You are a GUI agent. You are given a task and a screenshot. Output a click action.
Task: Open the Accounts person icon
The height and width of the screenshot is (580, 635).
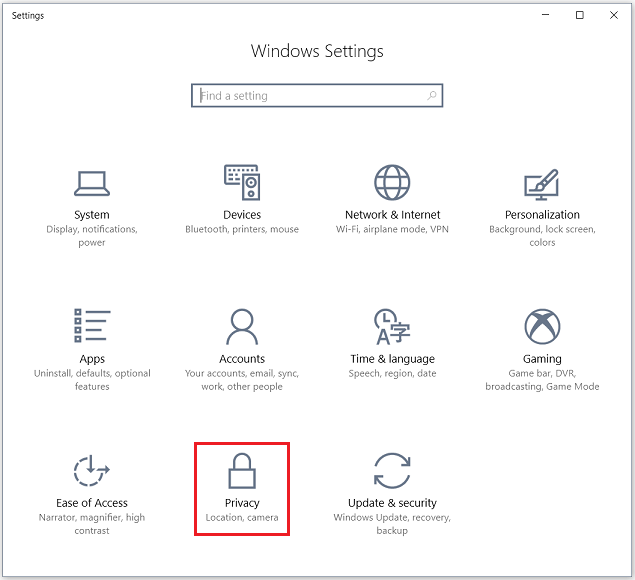click(242, 326)
